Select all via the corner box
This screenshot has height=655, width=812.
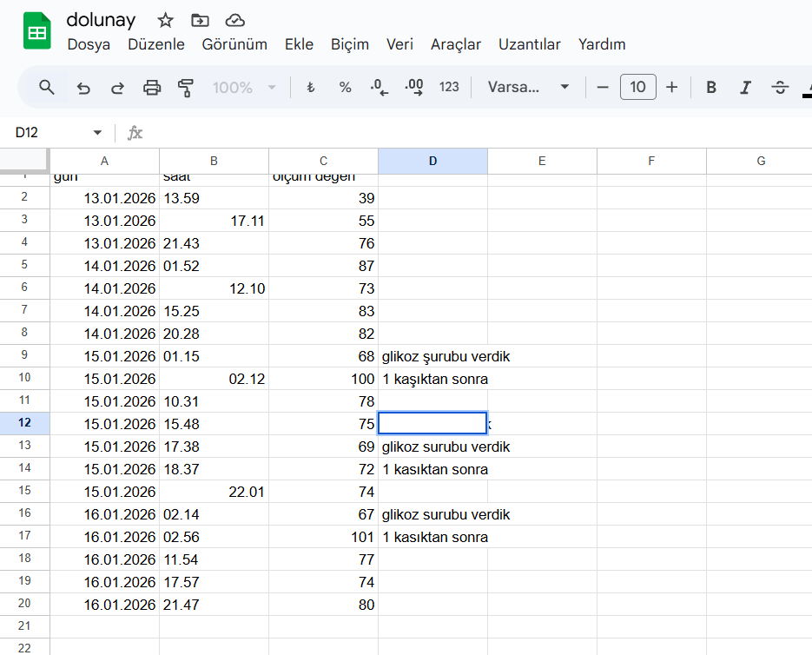coord(24,160)
